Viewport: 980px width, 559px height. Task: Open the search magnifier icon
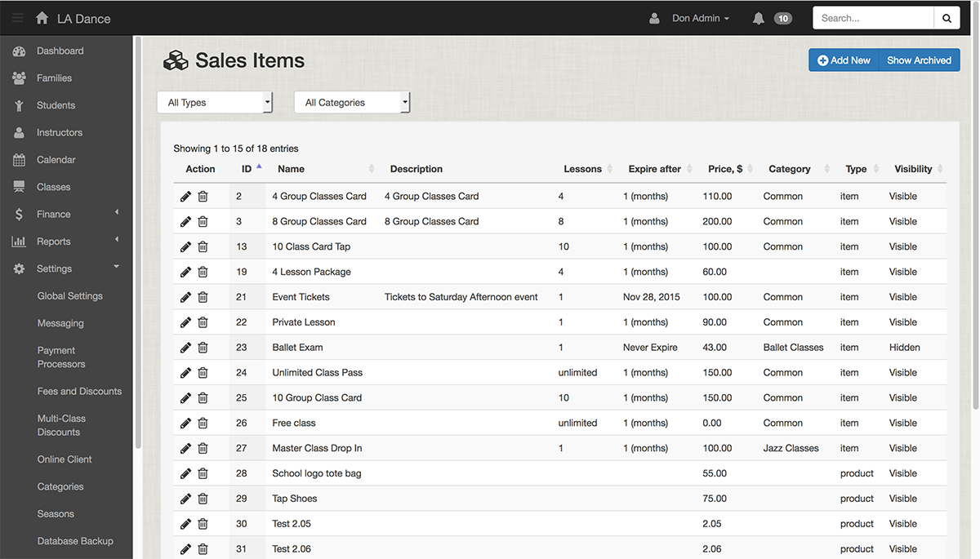[947, 17]
